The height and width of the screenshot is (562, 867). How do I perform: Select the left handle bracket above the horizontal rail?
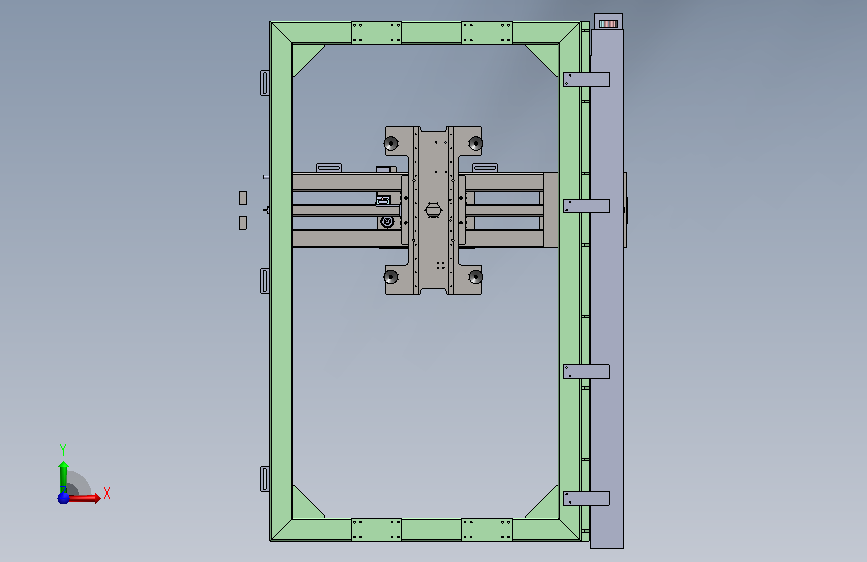(329, 168)
